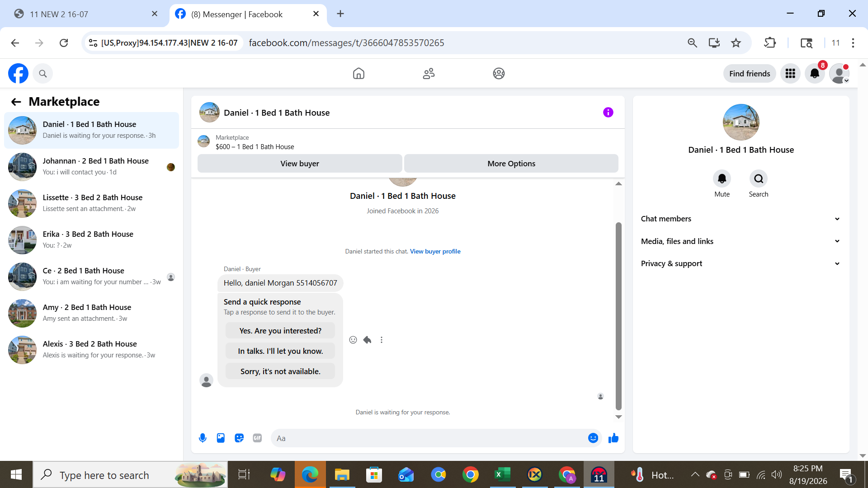
Task: Open File Explorer from the taskbar
Action: click(x=342, y=474)
